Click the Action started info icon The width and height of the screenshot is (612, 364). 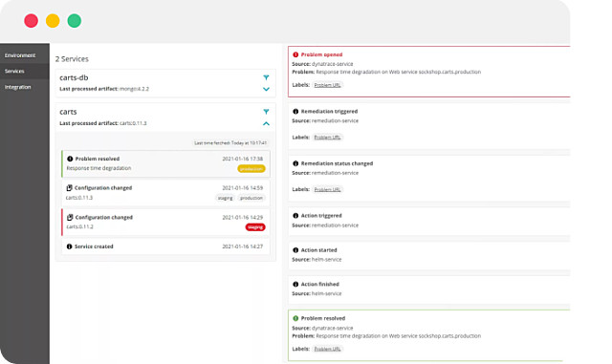295,250
